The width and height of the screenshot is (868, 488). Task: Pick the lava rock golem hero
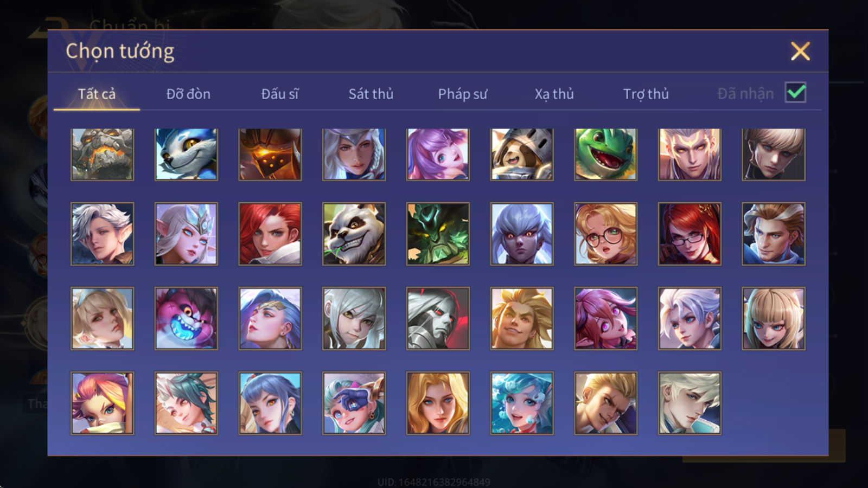(102, 155)
